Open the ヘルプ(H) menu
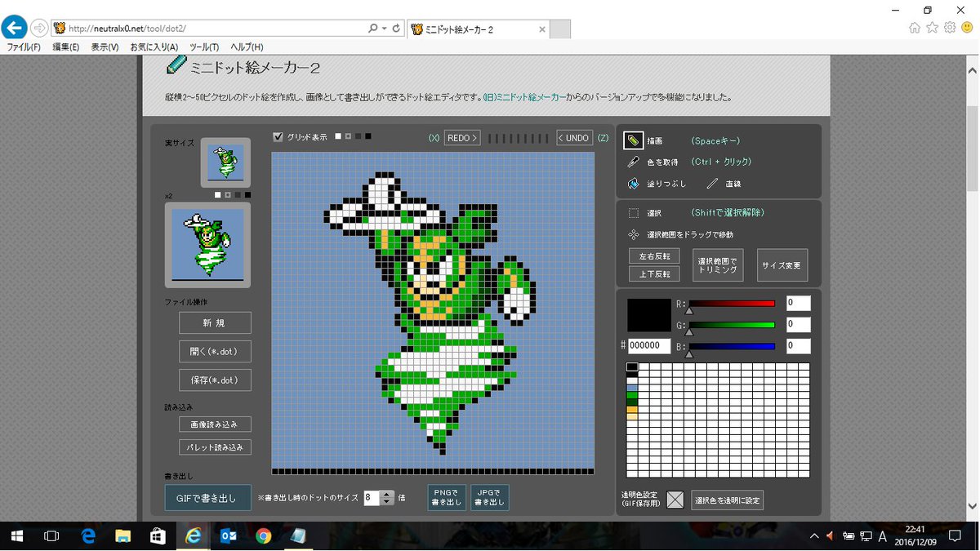This screenshot has width=980, height=551. point(247,47)
